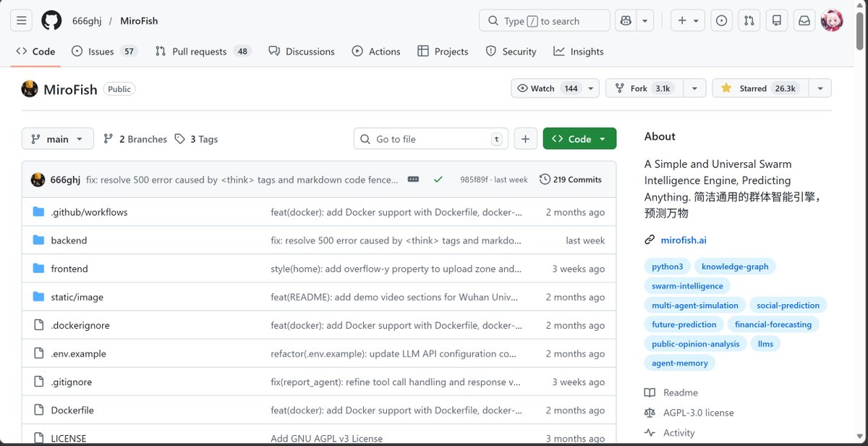Select the swarm-intelligence topic tag

687,286
